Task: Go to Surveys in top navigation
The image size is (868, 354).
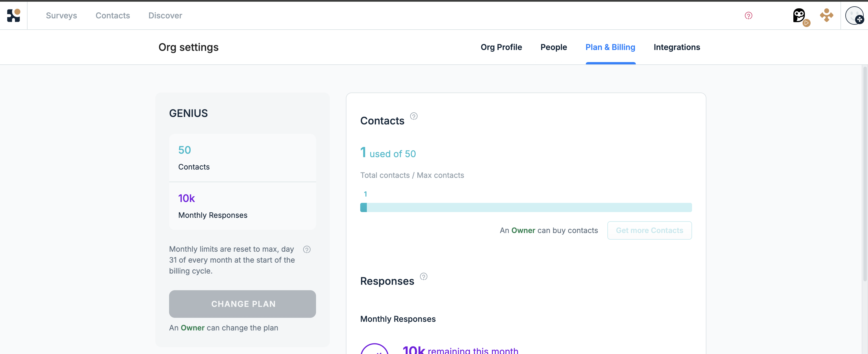Action: pos(61,16)
